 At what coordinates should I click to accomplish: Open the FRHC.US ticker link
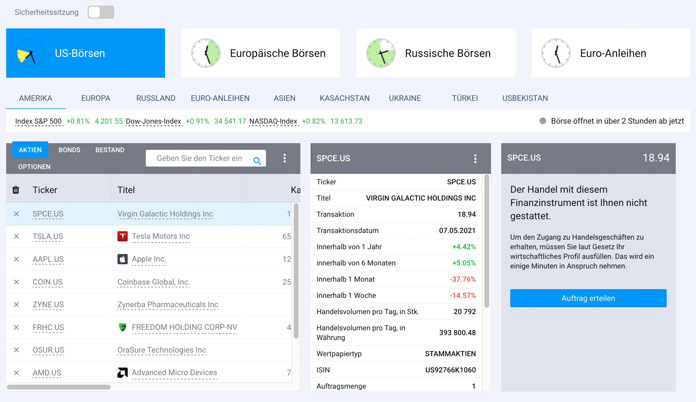pyautogui.click(x=48, y=327)
